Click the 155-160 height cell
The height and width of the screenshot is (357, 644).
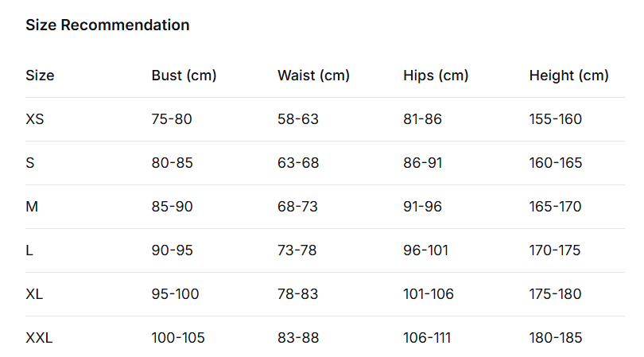pyautogui.click(x=555, y=119)
